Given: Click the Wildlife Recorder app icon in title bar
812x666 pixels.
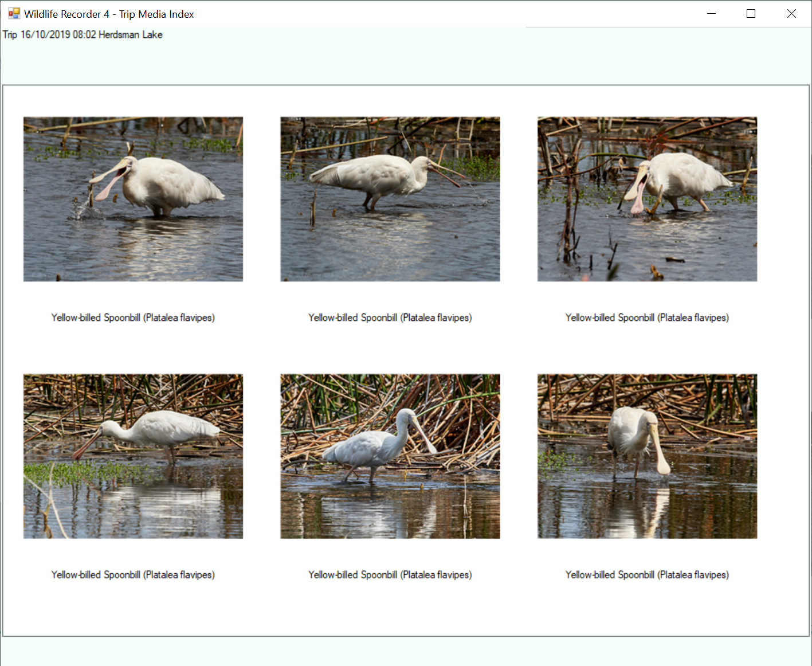Looking at the screenshot, I should click(x=14, y=13).
